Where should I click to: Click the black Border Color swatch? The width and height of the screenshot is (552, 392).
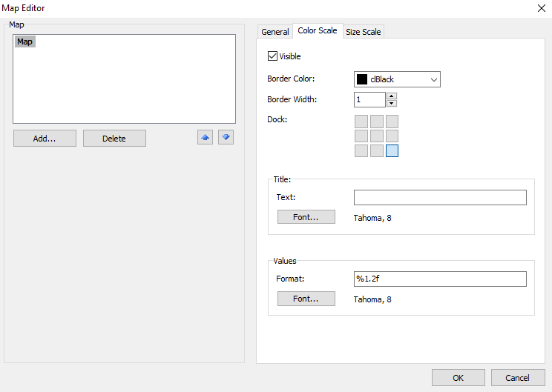[x=362, y=79]
